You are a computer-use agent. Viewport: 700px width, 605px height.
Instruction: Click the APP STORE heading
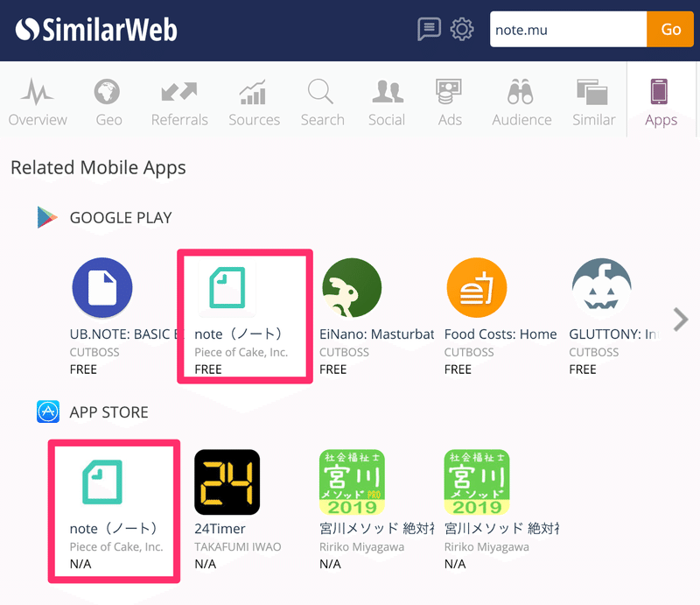pyautogui.click(x=108, y=412)
